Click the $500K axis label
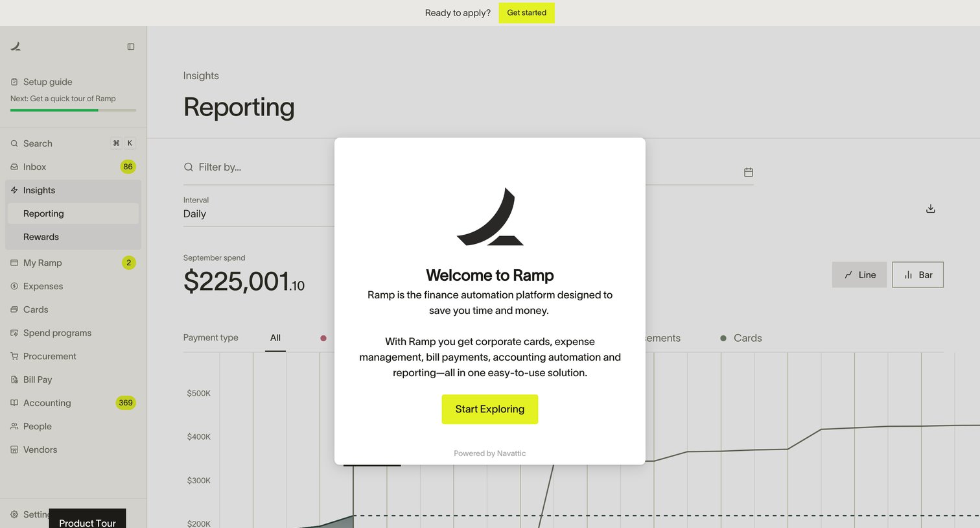This screenshot has width=980, height=528. [x=199, y=393]
